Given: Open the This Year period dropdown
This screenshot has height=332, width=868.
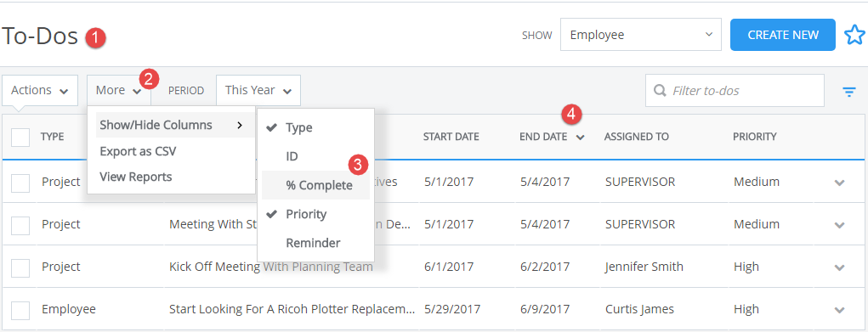Looking at the screenshot, I should click(x=258, y=90).
